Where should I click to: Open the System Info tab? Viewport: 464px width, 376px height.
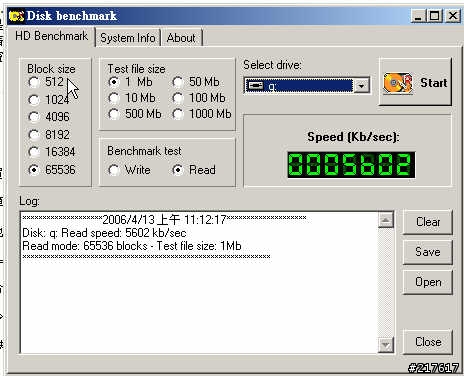(128, 38)
